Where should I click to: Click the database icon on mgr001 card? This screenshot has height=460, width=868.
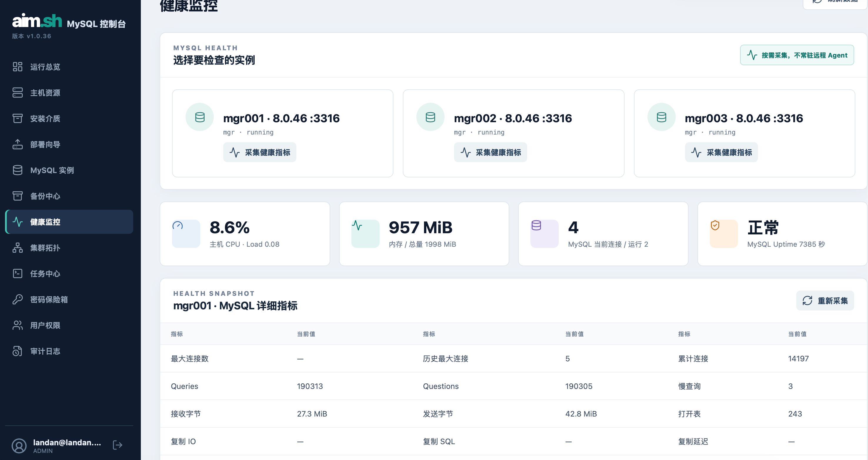point(200,117)
